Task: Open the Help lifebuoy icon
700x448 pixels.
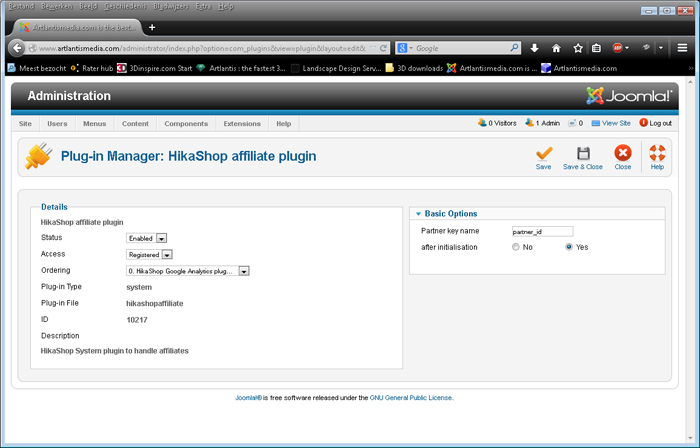Action: 657,153
